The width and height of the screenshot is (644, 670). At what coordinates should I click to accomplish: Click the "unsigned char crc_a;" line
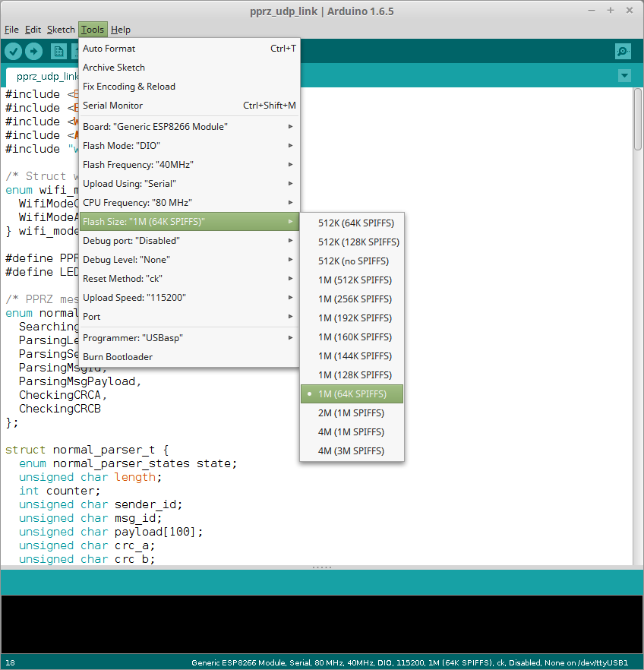tap(87, 545)
